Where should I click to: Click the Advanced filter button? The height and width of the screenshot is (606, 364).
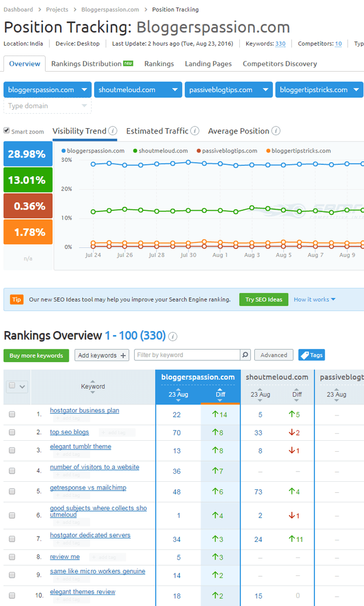coord(274,355)
